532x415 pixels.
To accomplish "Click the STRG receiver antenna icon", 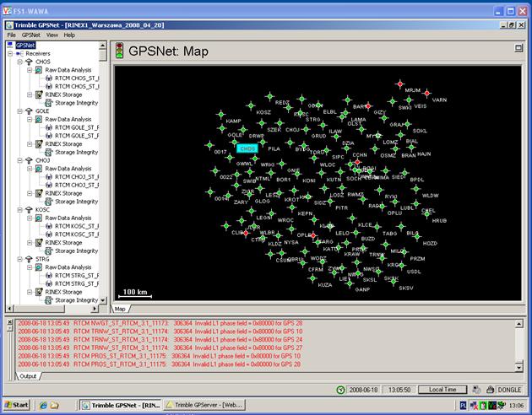I will pos(30,259).
